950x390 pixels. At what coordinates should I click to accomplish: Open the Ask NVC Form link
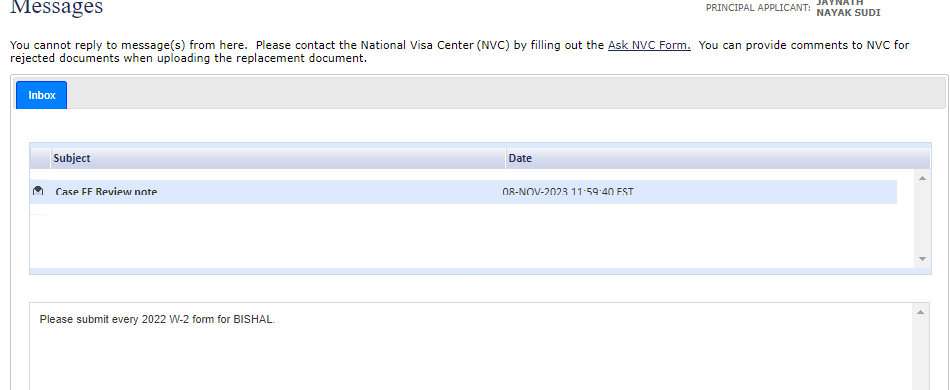pyautogui.click(x=649, y=45)
